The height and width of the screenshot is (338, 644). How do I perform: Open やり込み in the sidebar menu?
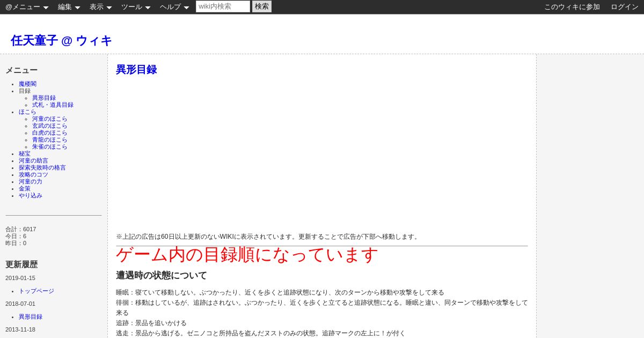tap(31, 196)
